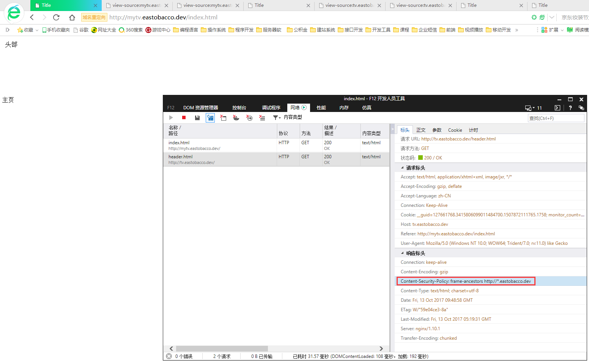Viewport: 589px width, 364px height.
Task: Collapse the 请求标头 section
Action: 403,168
